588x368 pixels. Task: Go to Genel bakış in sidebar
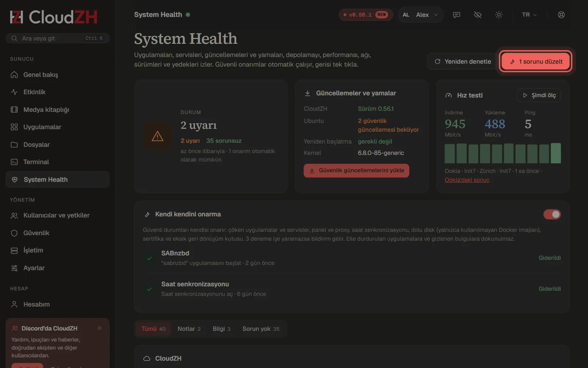coord(58,75)
